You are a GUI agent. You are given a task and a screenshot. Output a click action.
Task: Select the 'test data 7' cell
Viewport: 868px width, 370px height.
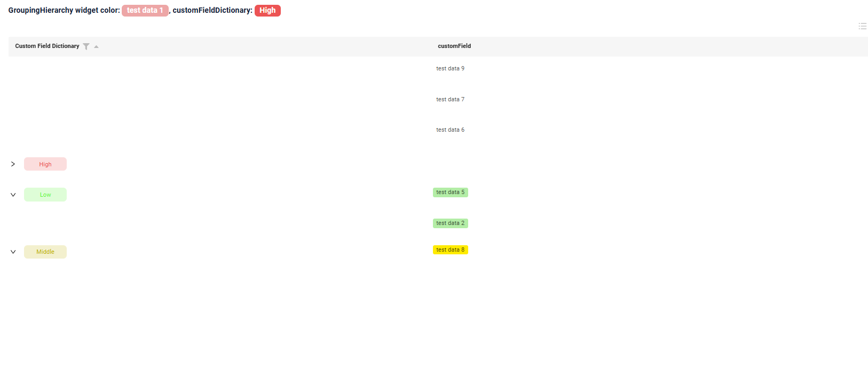point(450,100)
